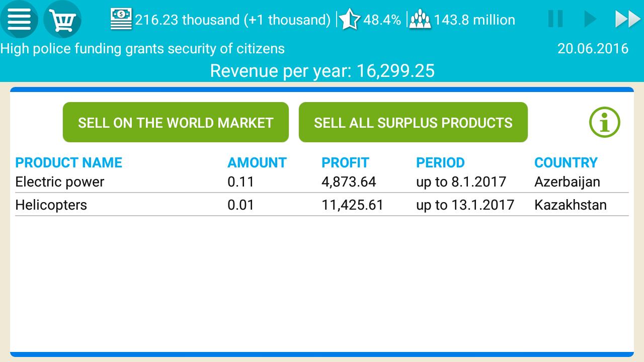Click the Product Name column header
Screen dimensions: 644x362
(69, 162)
